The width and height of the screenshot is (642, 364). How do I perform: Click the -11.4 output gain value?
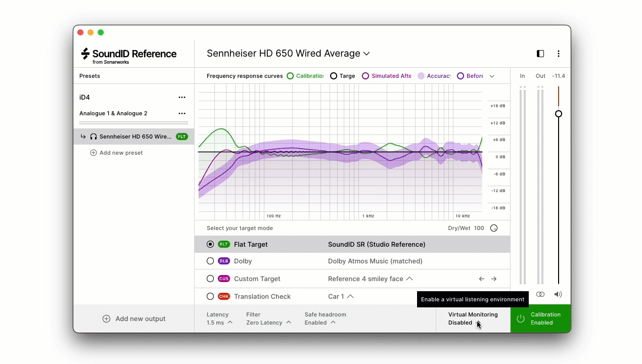[x=559, y=76]
